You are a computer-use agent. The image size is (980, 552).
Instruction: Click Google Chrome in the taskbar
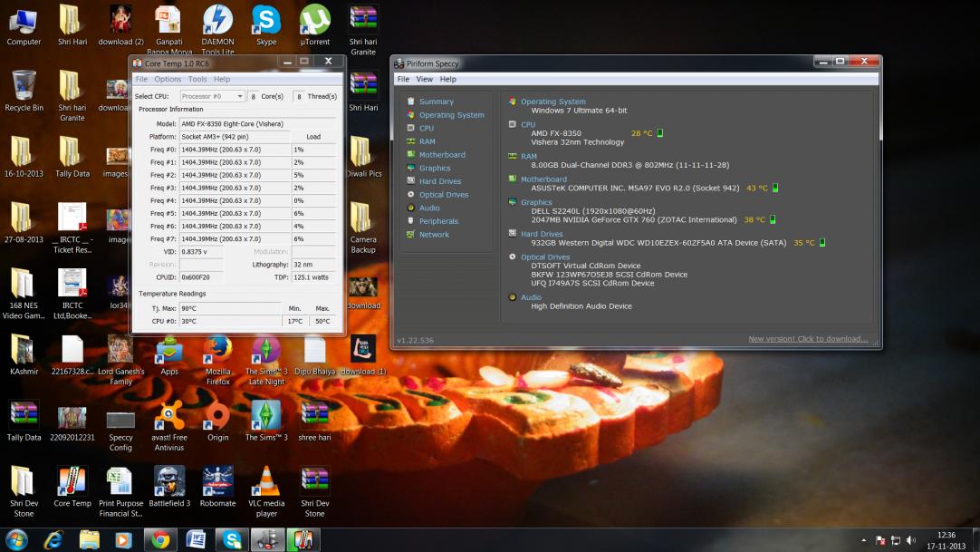point(160,539)
